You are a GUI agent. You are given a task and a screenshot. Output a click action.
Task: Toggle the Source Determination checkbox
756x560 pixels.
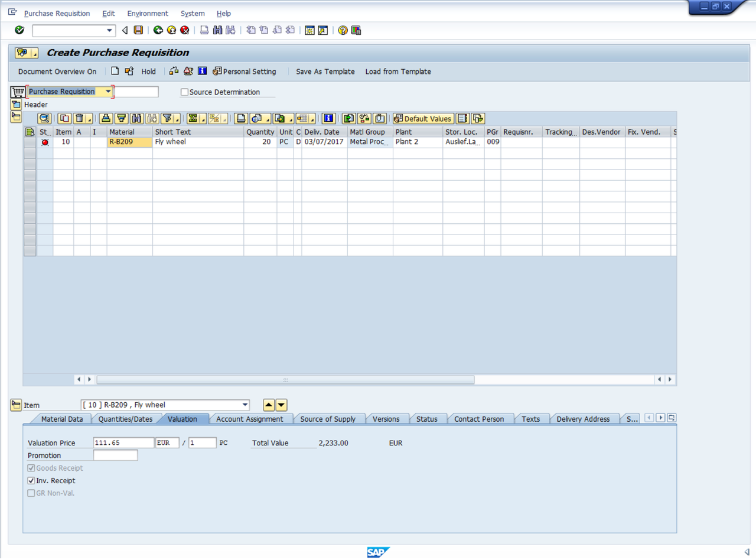pyautogui.click(x=184, y=92)
